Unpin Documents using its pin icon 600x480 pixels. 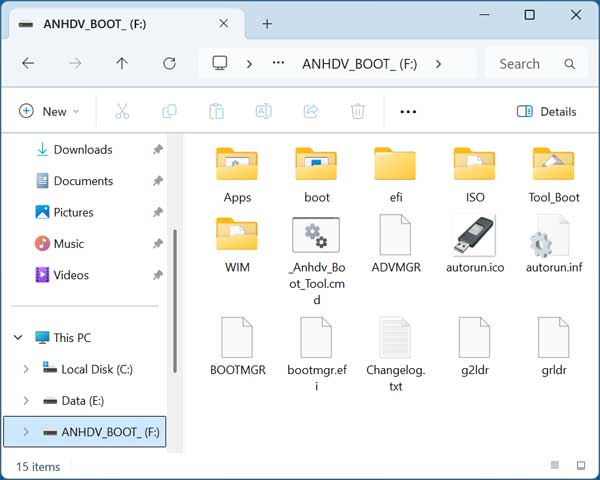pyautogui.click(x=158, y=180)
